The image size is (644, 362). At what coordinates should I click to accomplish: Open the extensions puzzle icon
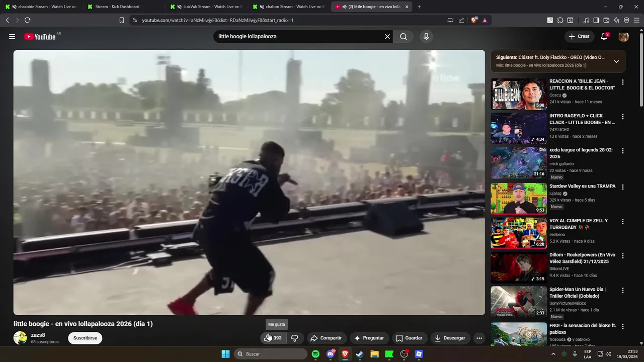[560, 20]
